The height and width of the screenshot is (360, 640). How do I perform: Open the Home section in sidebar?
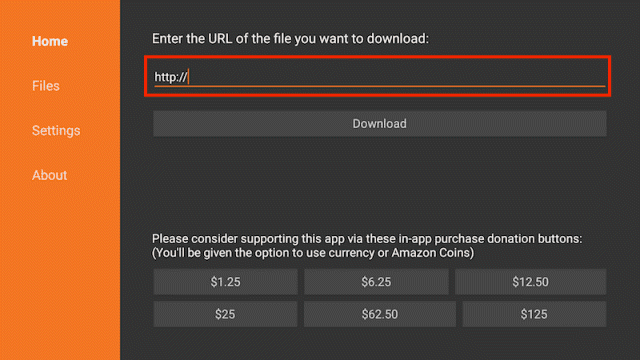[50, 41]
